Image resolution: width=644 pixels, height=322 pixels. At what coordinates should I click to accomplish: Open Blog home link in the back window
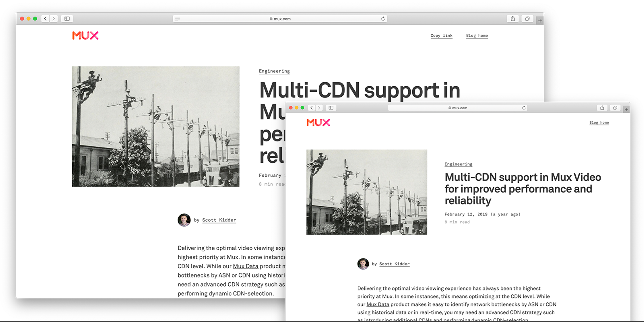pos(477,36)
